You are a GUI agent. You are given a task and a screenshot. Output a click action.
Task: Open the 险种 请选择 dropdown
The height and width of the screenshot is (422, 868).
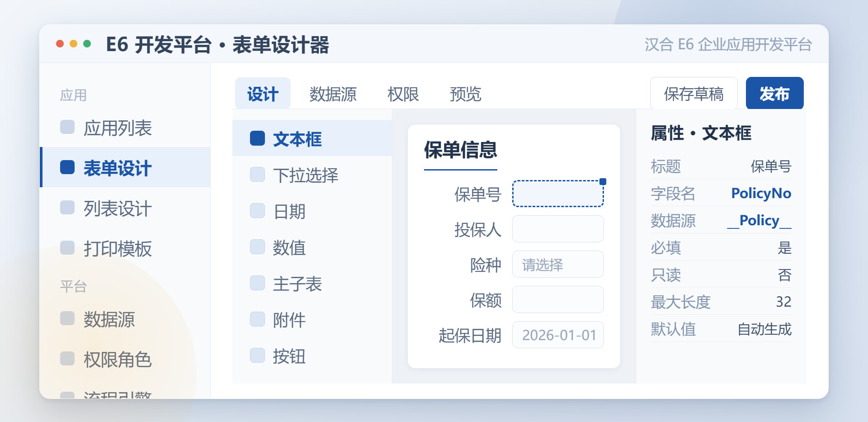(x=558, y=264)
